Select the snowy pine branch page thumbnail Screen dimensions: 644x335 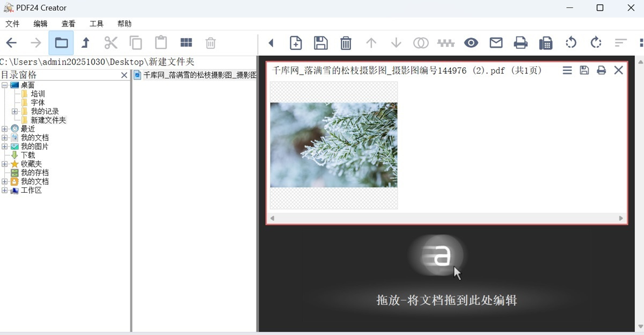pos(334,145)
